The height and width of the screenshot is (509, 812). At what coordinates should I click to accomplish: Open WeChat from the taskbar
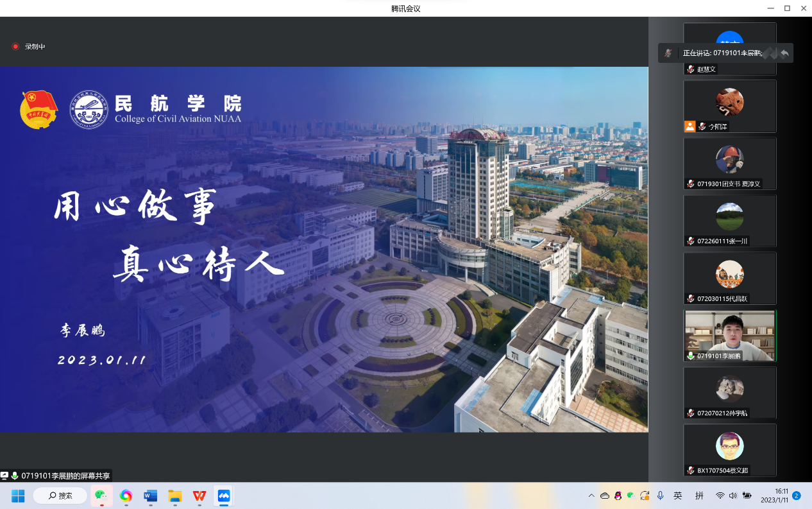101,496
